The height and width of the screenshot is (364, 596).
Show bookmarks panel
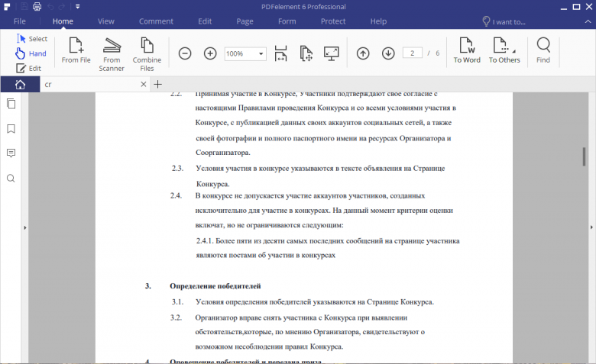pyautogui.click(x=11, y=129)
